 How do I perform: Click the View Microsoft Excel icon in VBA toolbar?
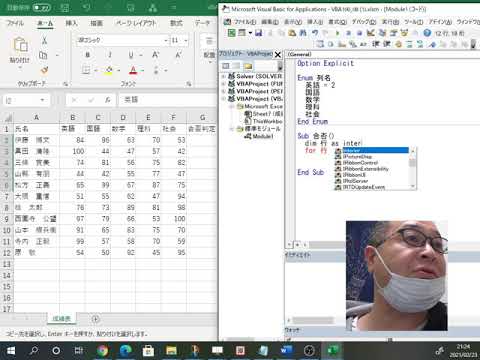[231, 33]
